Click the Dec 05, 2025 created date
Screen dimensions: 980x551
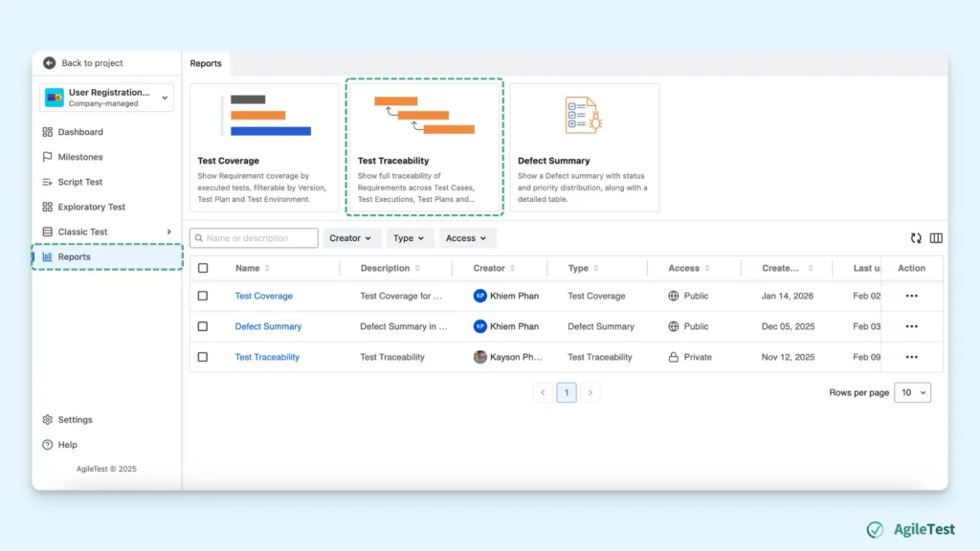[x=789, y=326]
